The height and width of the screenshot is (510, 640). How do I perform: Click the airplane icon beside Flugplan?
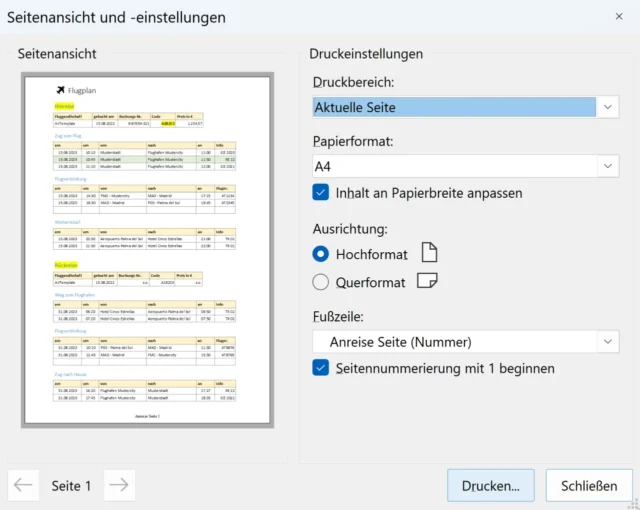61,90
